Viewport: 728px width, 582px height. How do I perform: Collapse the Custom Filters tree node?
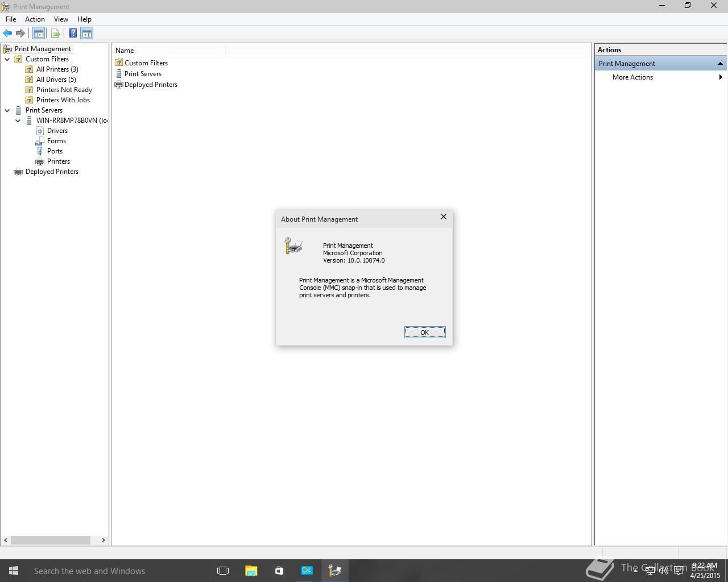click(7, 59)
